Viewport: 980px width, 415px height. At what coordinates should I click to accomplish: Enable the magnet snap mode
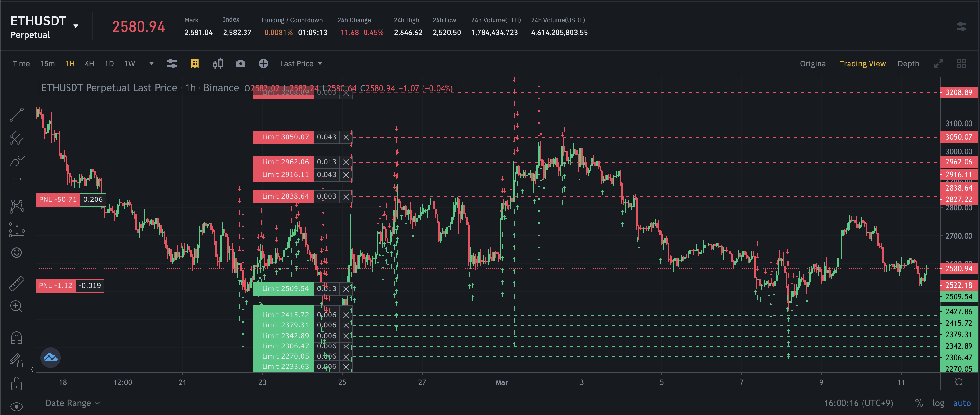point(16,338)
